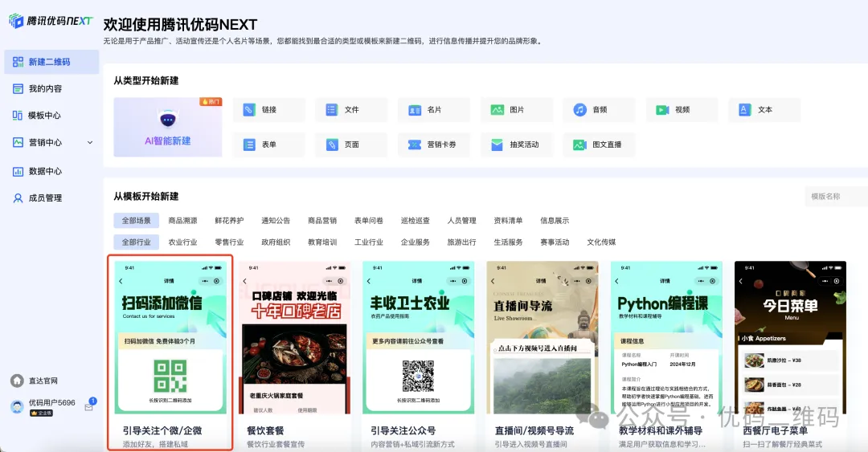This screenshot has width=868, height=452.
Task: Filter by 零售行业 industry
Action: [229, 242]
